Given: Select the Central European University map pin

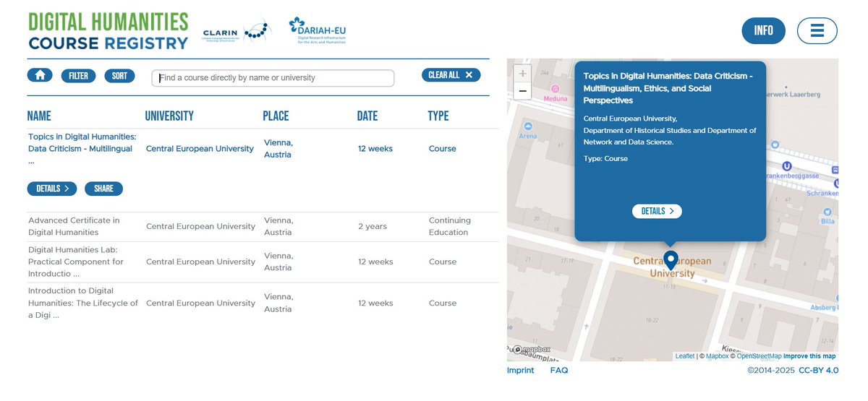Looking at the screenshot, I should click(671, 261).
